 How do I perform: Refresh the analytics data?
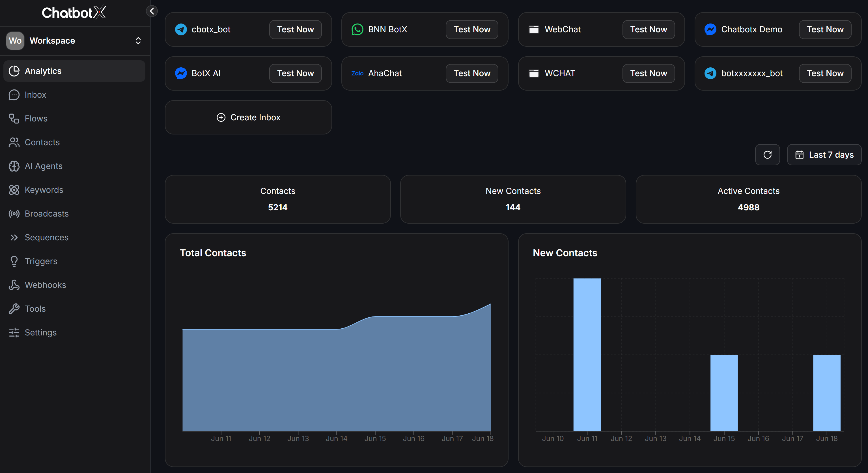click(x=767, y=155)
